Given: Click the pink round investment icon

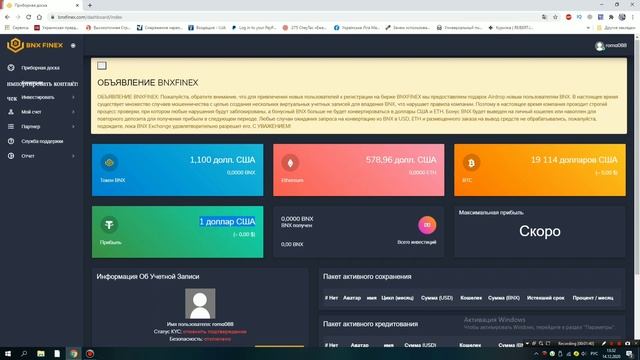Looking at the screenshot, I should [x=427, y=225].
